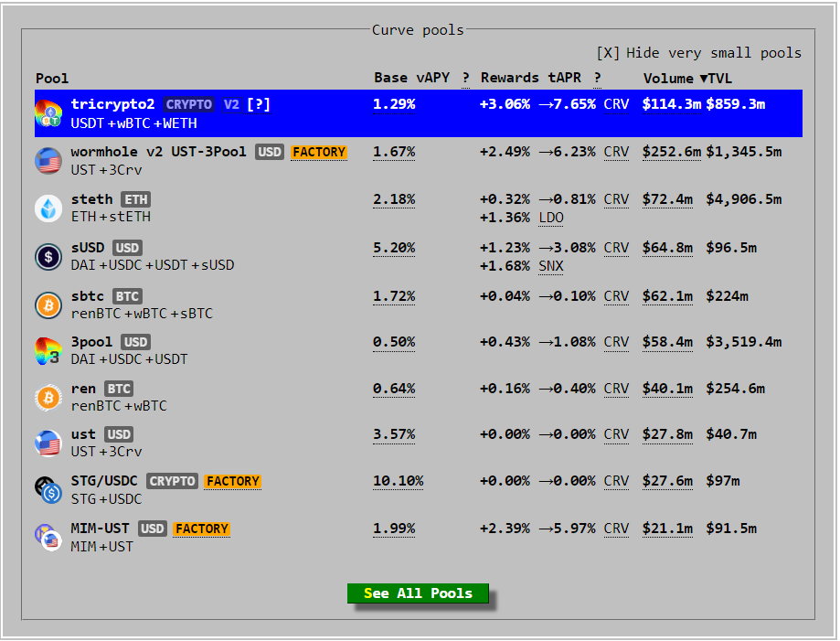The height and width of the screenshot is (641, 840).
Task: Click the $40.7m TVL for ust
Action: 731,434
